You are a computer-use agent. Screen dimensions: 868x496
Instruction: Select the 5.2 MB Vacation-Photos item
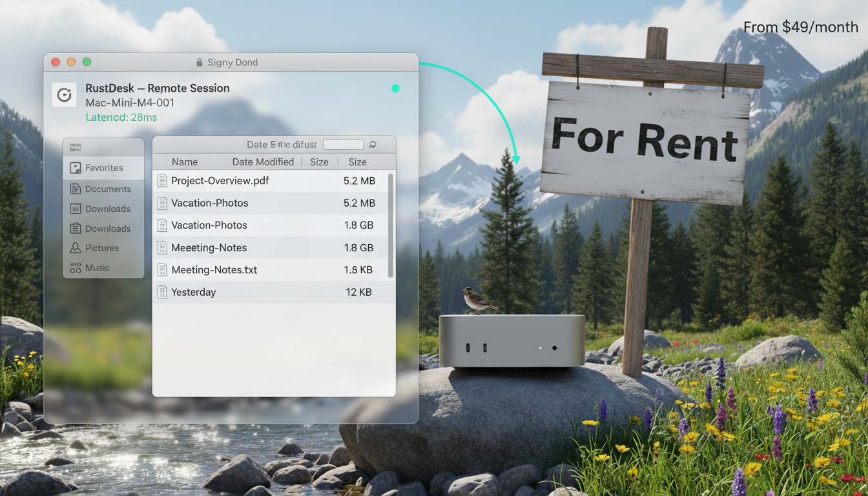(x=209, y=203)
